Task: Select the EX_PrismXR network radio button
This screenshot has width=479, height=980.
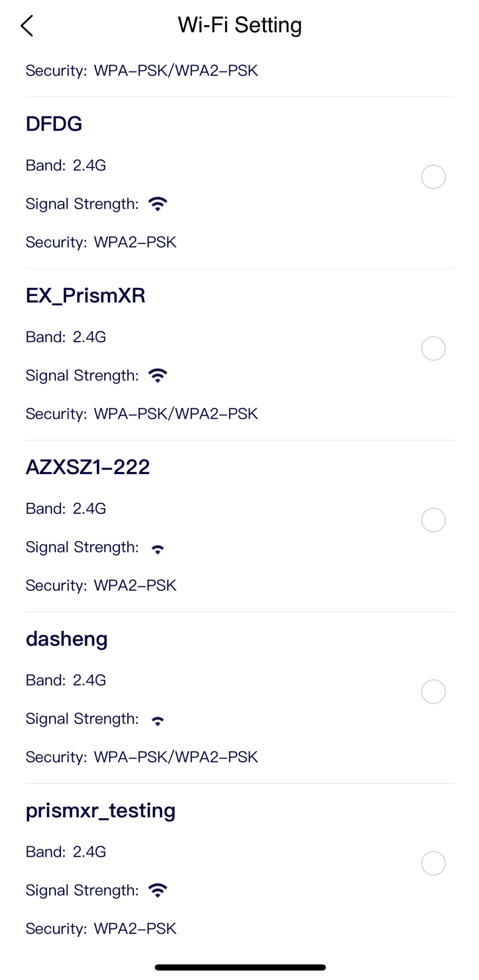Action: point(433,348)
